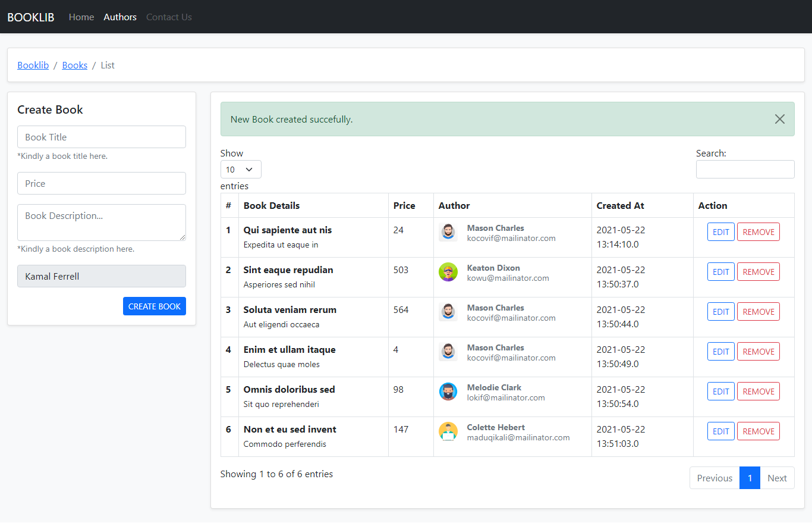Image resolution: width=812 pixels, height=523 pixels.
Task: Click author name Keaton Dixon
Action: (x=493, y=268)
